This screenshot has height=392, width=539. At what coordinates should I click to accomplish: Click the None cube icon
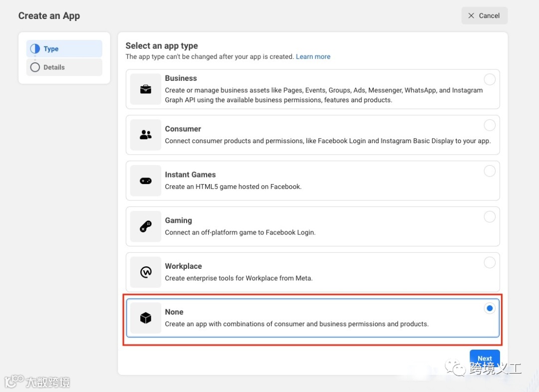[146, 318]
